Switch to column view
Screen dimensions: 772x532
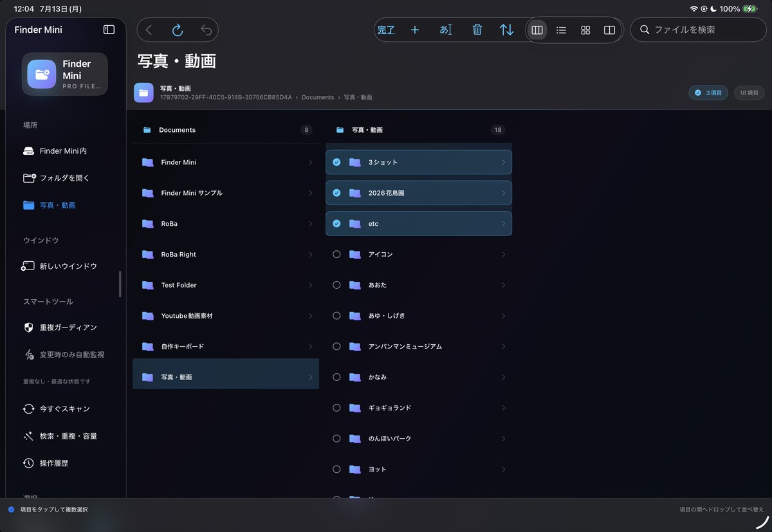[x=537, y=30]
